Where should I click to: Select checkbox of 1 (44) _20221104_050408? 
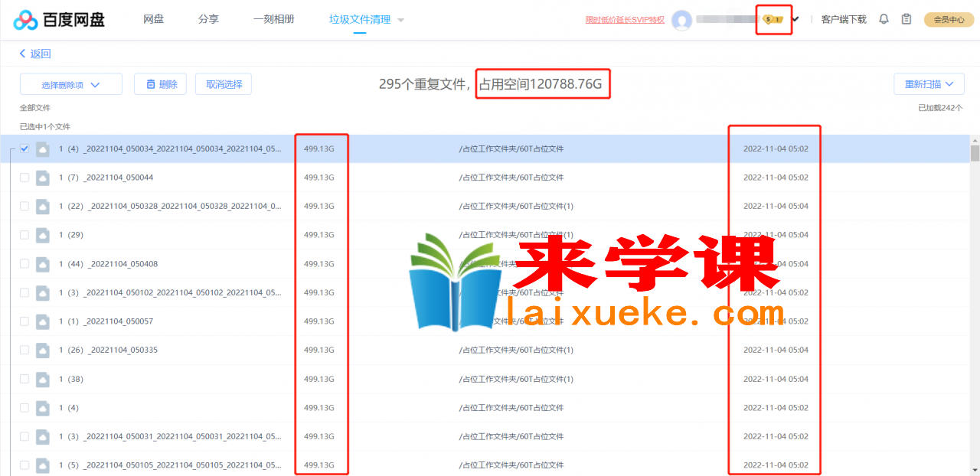[24, 264]
